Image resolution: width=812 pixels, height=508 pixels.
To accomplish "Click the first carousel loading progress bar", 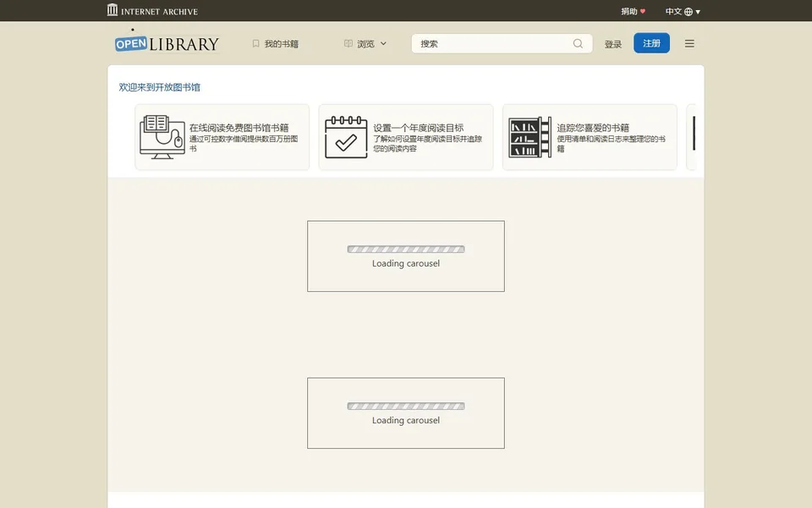I will point(406,249).
